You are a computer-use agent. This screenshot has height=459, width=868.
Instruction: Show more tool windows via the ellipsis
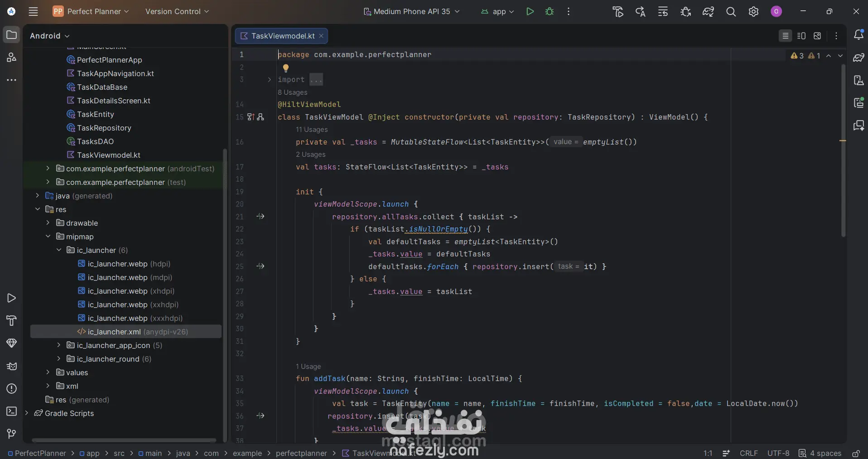pyautogui.click(x=12, y=80)
